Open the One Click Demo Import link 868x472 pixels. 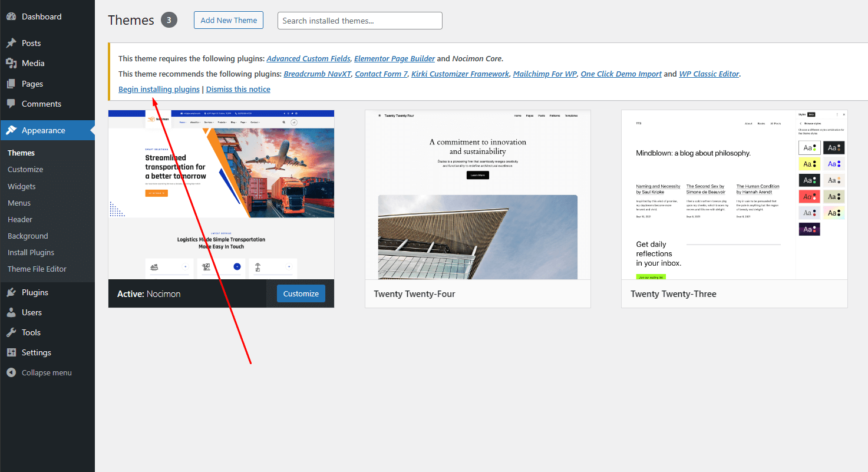621,74
